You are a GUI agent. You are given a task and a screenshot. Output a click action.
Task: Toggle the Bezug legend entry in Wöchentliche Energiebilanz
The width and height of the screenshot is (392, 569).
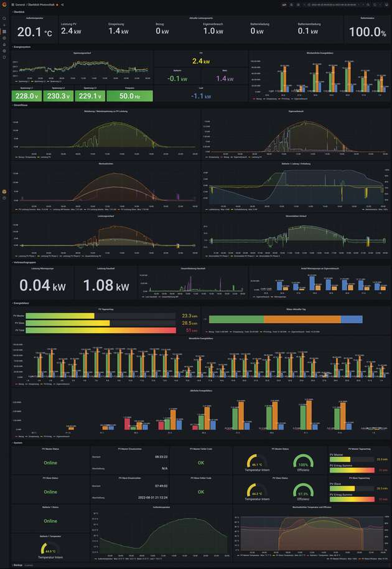click(x=259, y=98)
